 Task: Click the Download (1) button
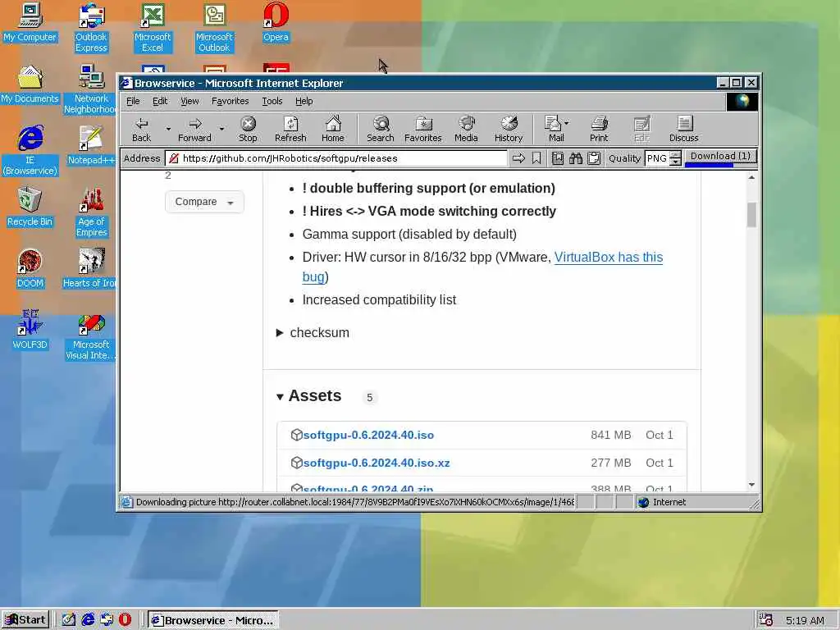point(720,156)
